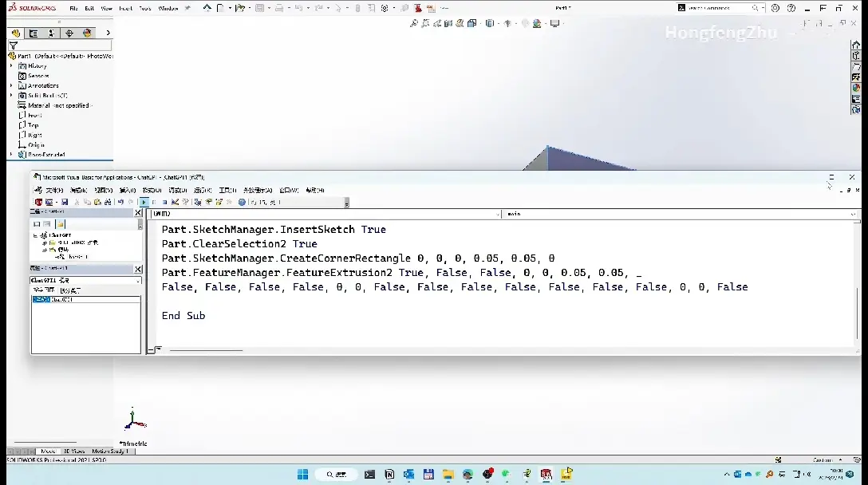
Task: Open SolidWorks File menu
Action: click(x=73, y=8)
